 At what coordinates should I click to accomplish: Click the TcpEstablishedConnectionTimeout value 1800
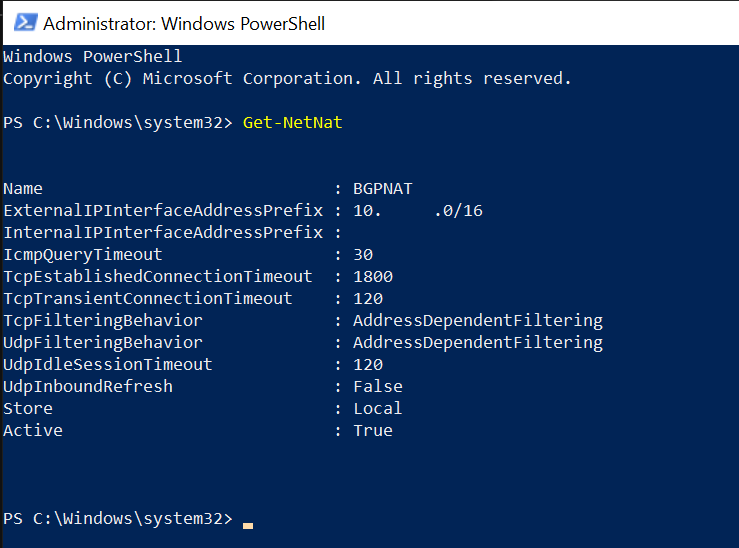tap(373, 277)
